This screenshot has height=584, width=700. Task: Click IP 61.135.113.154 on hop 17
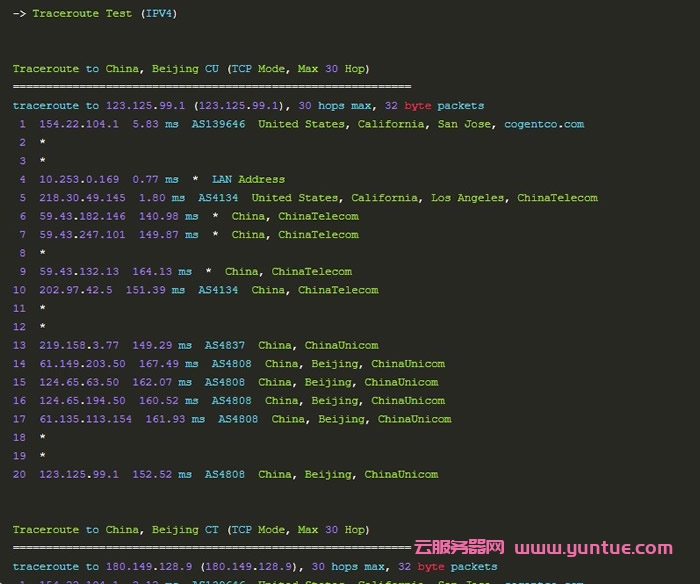pos(85,419)
